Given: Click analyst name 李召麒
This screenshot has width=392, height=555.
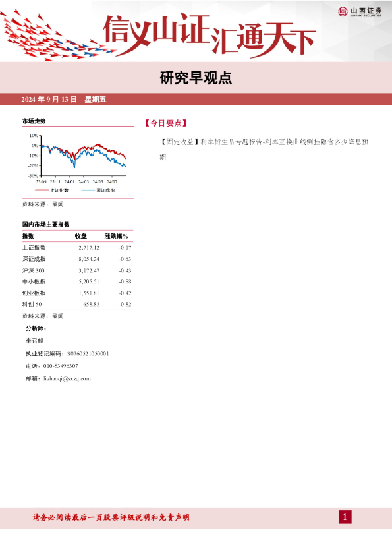Looking at the screenshot, I should pyautogui.click(x=35, y=341).
